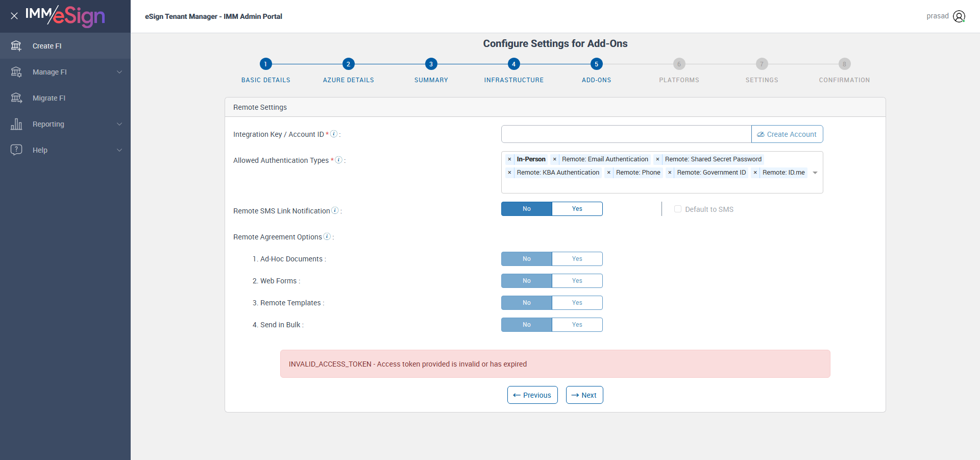980x460 pixels.
Task: Open Migrate FI in the sidebar
Action: click(65, 98)
